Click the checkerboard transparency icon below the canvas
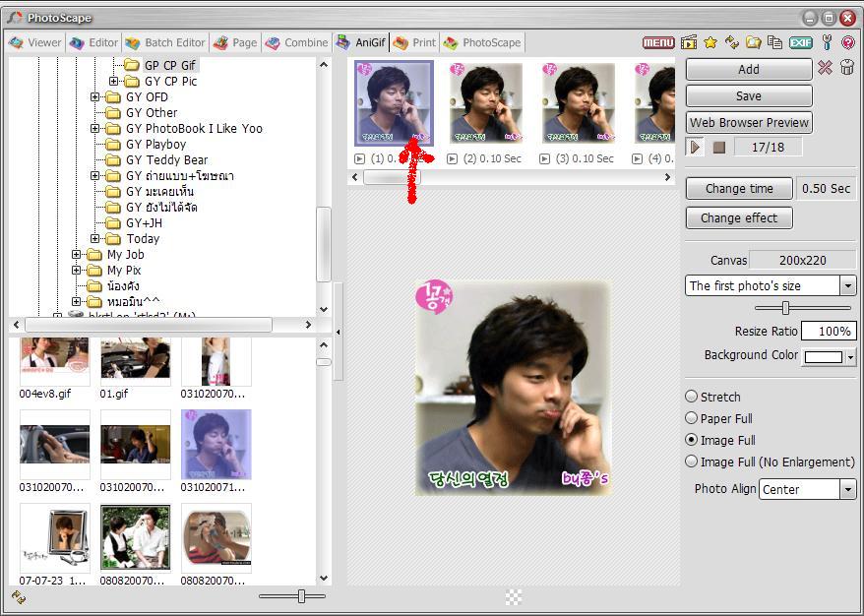Image resolution: width=864 pixels, height=616 pixels. tap(514, 596)
